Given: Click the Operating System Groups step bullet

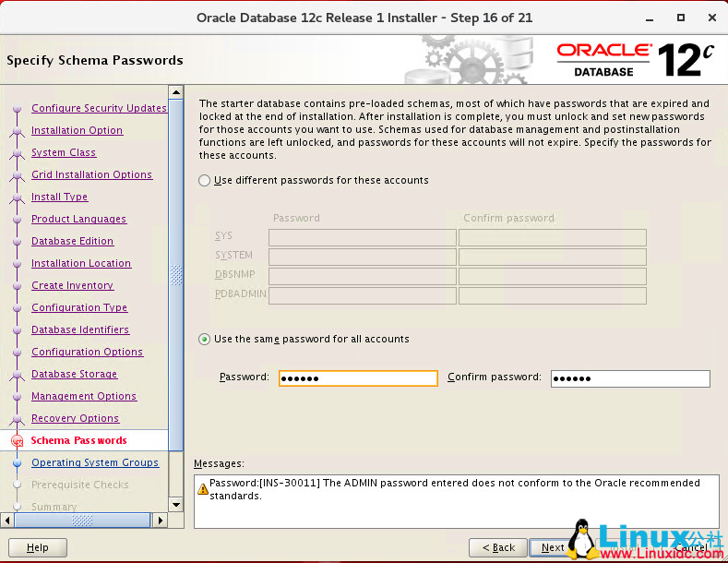Looking at the screenshot, I should [x=18, y=463].
